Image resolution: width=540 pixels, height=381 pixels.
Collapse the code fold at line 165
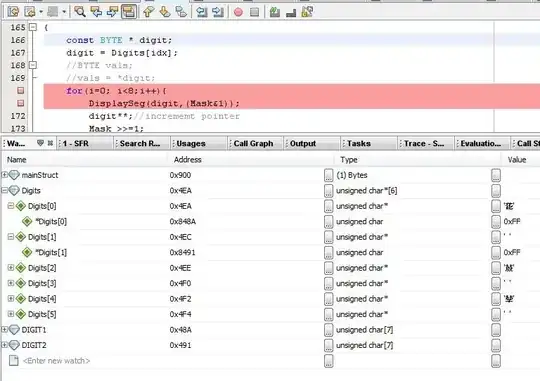click(33, 27)
